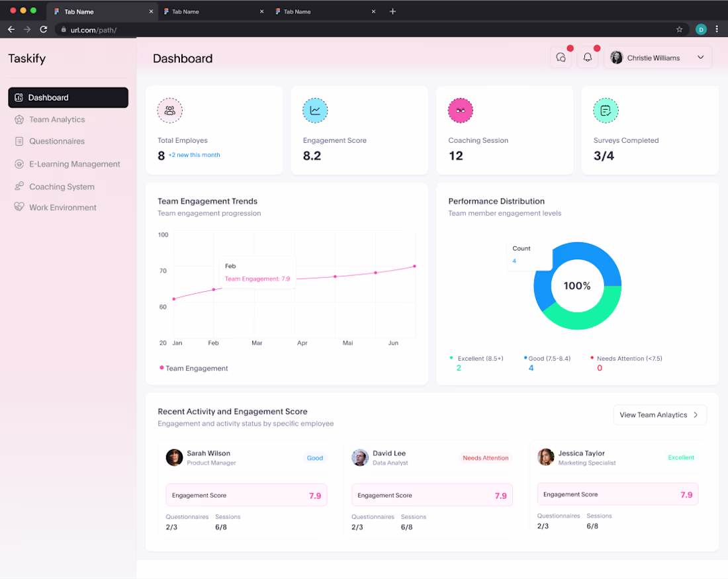Click the browser back arrow
728x579 pixels.
coord(11,30)
